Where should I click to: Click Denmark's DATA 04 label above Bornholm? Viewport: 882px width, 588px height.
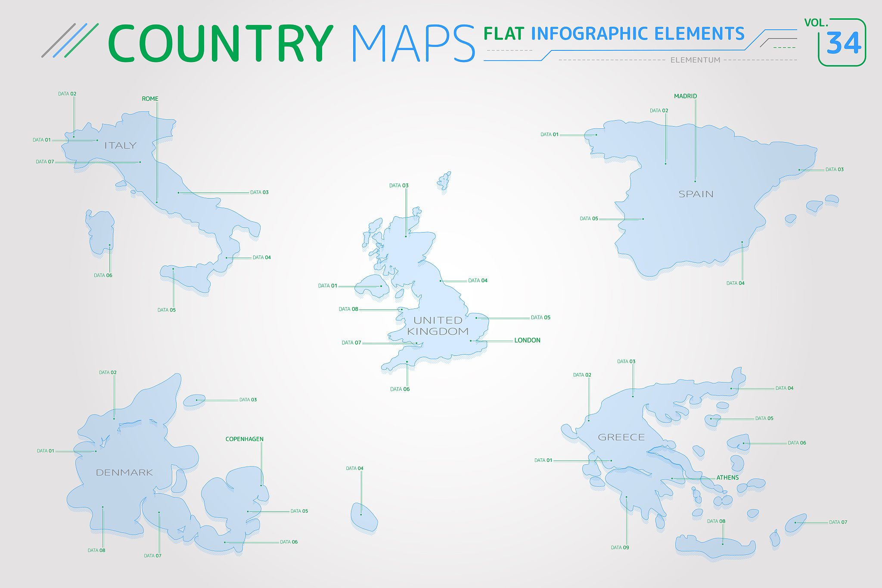tap(354, 469)
